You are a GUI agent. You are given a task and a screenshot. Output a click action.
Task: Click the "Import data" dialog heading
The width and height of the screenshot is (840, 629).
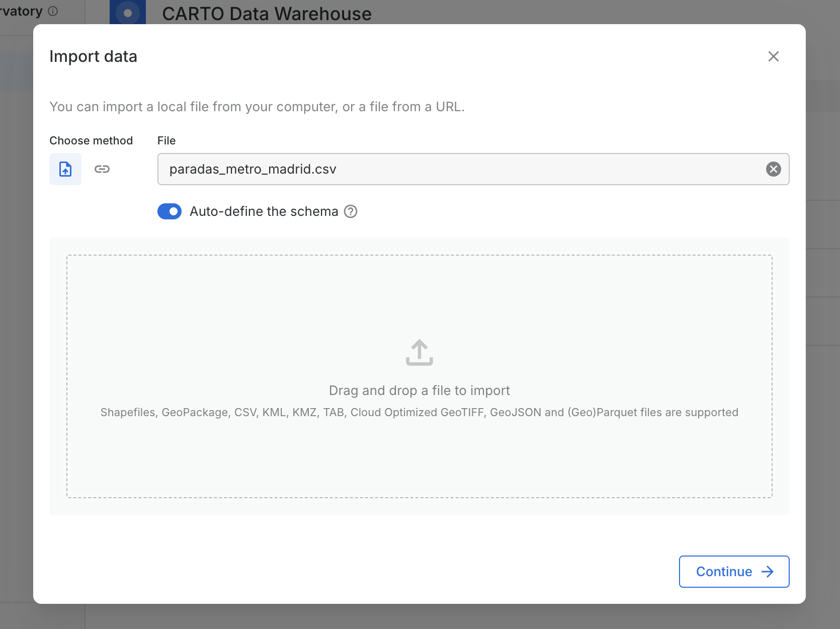(x=93, y=56)
